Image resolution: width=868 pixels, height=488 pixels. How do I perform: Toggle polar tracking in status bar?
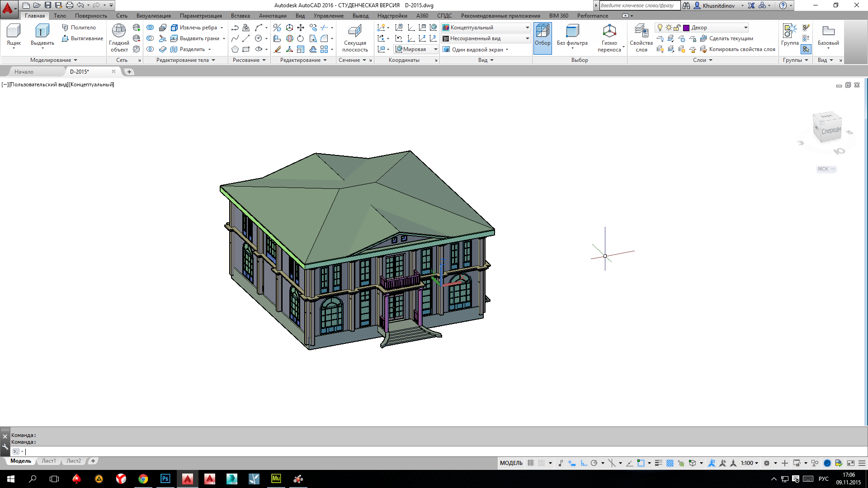594,463
